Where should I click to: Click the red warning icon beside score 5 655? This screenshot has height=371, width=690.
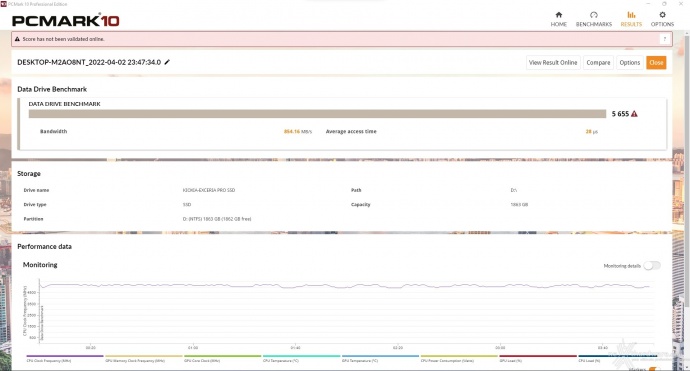click(x=634, y=114)
